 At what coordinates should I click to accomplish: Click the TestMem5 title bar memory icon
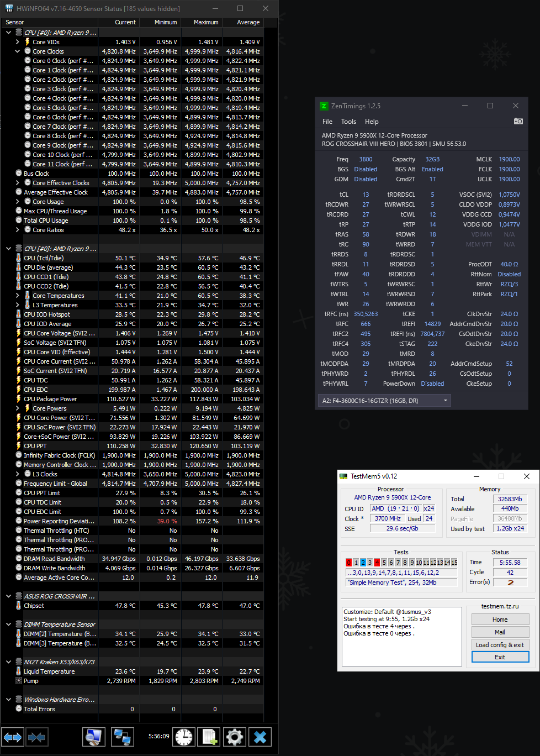pos(343,476)
